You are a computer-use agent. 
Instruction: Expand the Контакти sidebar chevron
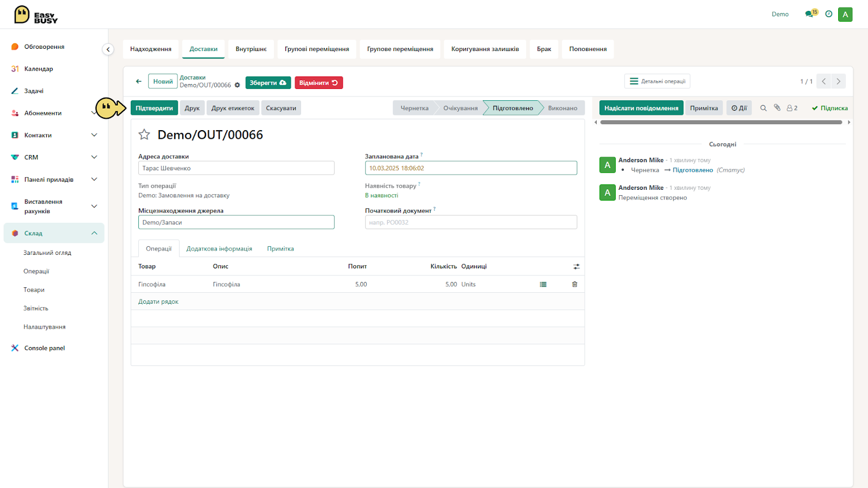click(x=94, y=135)
